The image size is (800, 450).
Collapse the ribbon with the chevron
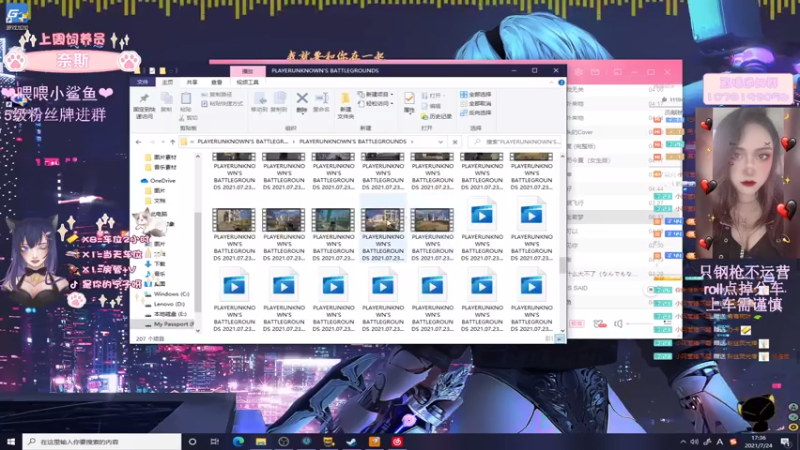pos(552,82)
